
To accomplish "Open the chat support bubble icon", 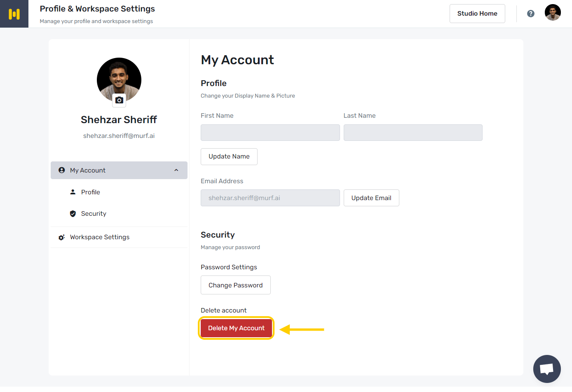I will click(x=547, y=369).
